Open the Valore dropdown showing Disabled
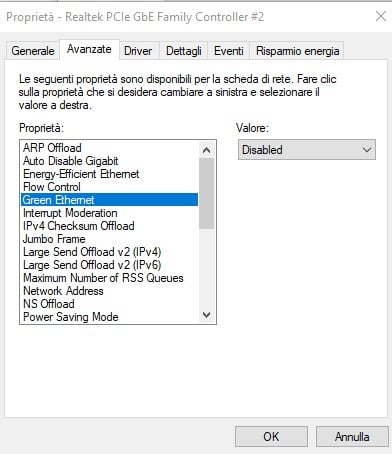 point(307,150)
